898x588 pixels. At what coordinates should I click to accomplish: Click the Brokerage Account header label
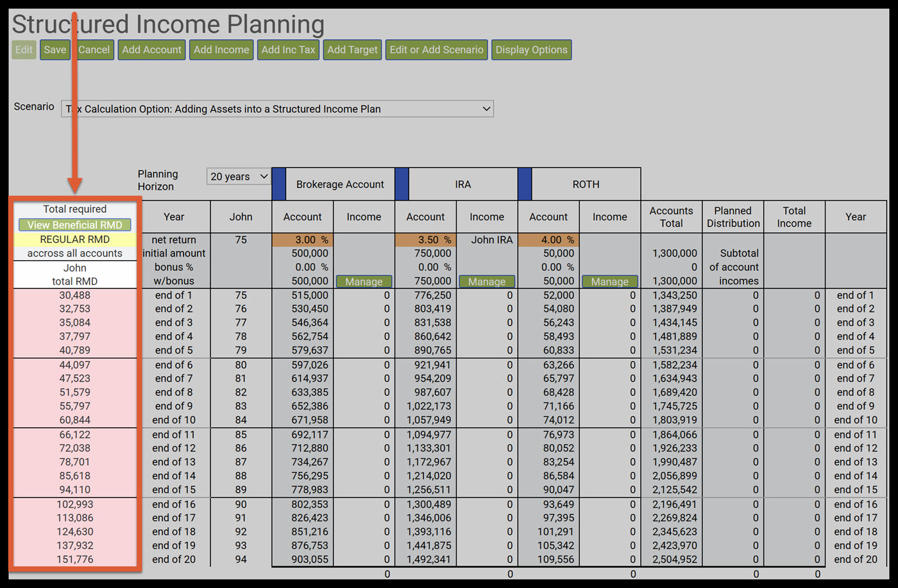(340, 185)
